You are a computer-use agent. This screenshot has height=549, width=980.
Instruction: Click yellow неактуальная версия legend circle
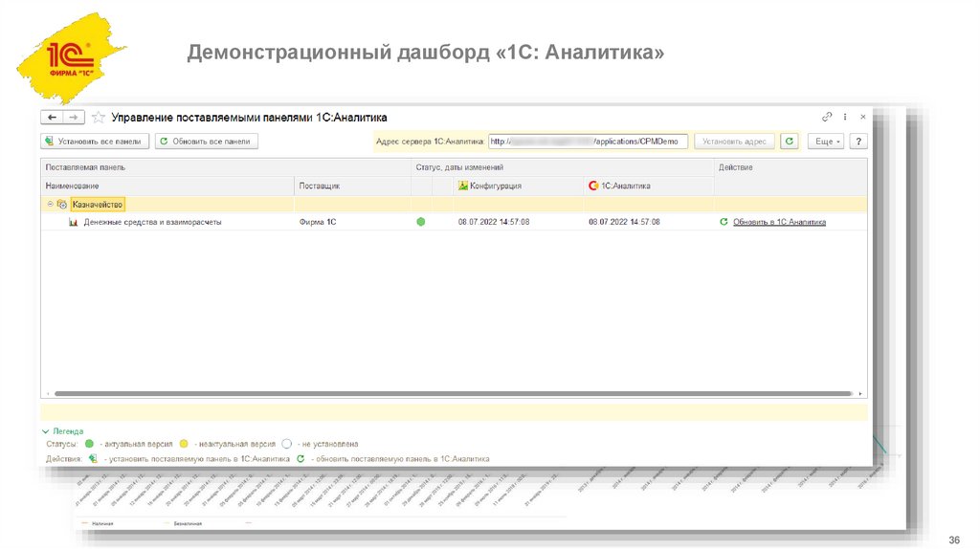click(184, 444)
